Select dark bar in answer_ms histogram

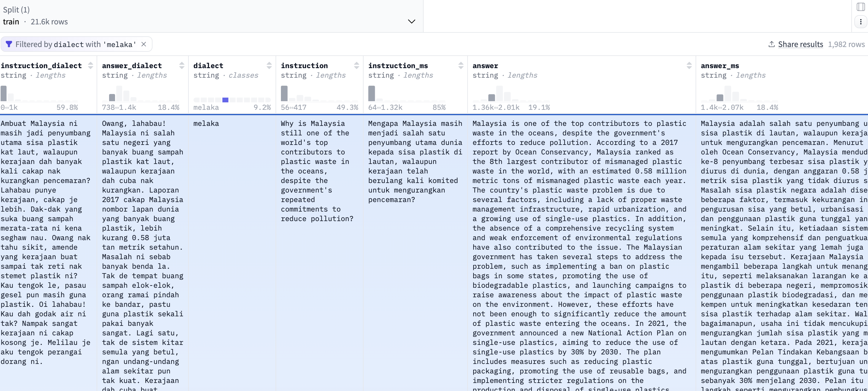coord(720,98)
